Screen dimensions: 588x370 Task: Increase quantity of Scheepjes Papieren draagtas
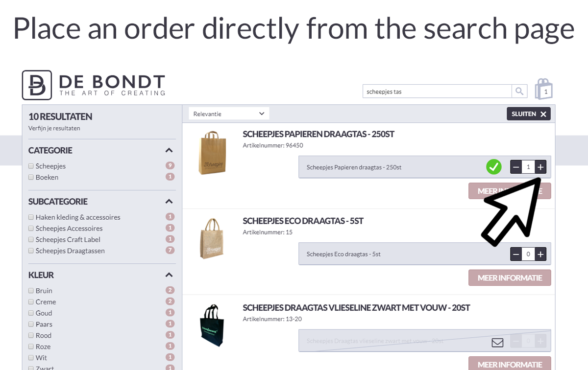540,167
